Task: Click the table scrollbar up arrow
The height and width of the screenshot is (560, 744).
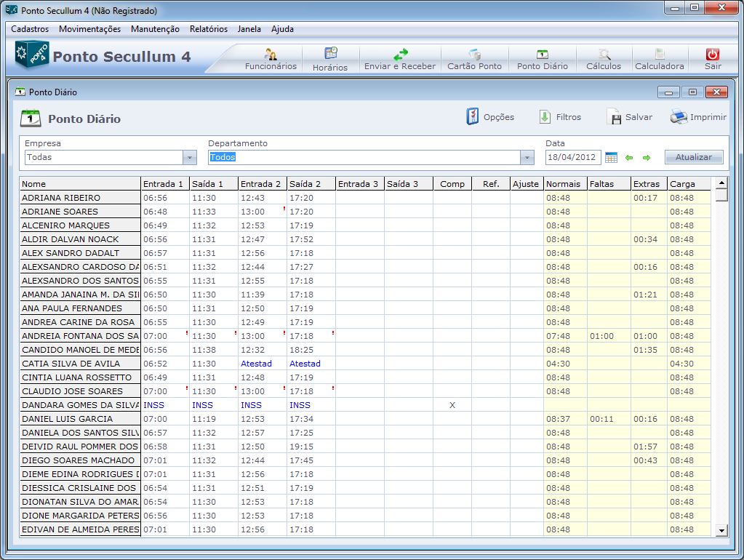Action: click(721, 183)
